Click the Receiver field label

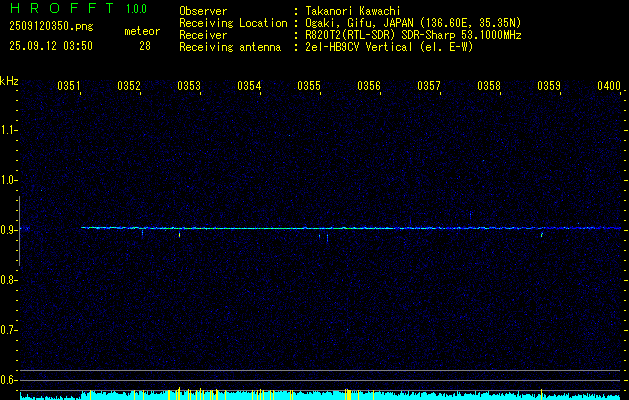(203, 35)
